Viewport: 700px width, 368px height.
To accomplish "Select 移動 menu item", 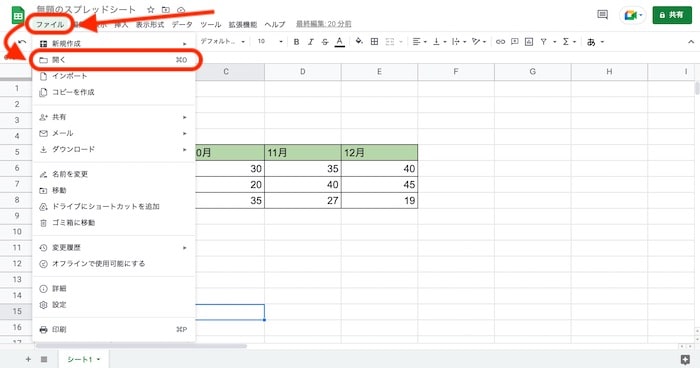I will coord(114,190).
